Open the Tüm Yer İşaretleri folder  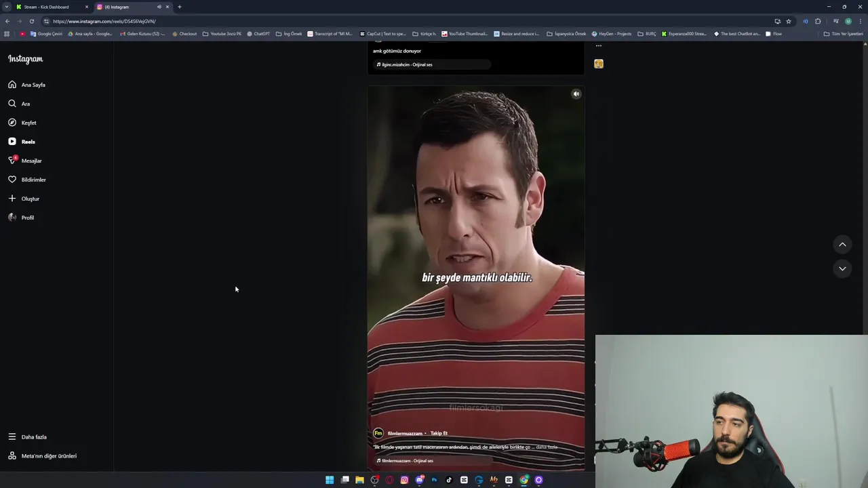[844, 34]
